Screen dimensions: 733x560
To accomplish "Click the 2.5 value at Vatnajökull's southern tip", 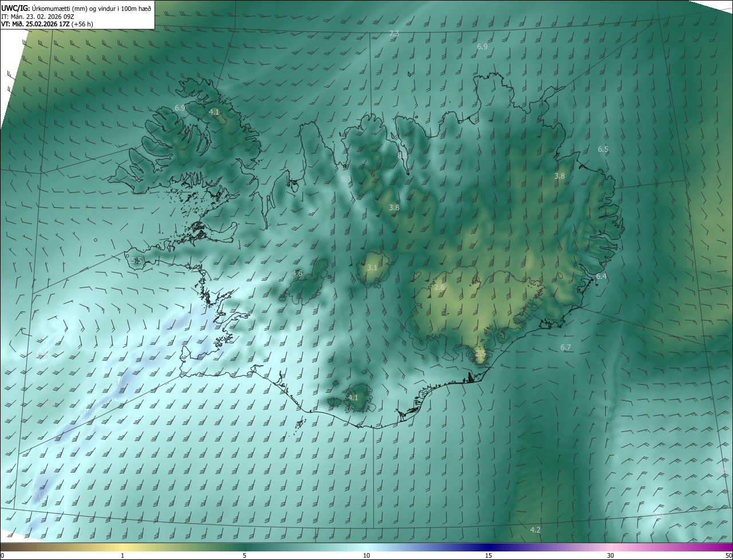I will coord(480,354).
